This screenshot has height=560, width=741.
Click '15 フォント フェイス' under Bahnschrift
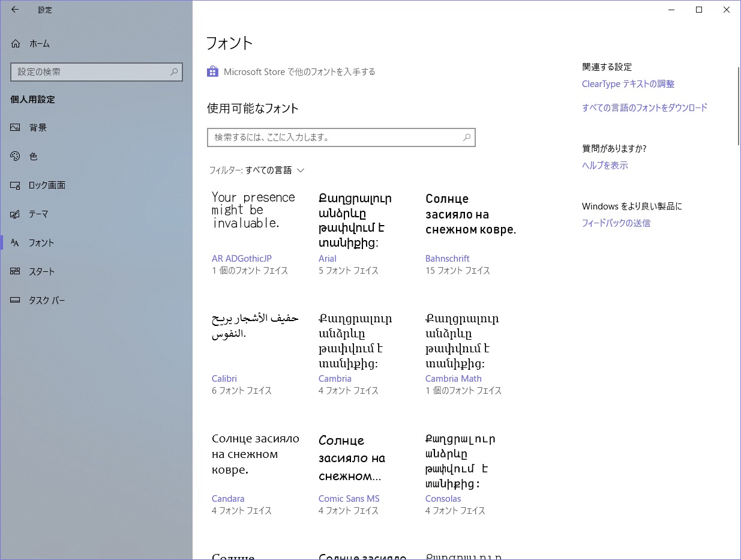point(458,271)
